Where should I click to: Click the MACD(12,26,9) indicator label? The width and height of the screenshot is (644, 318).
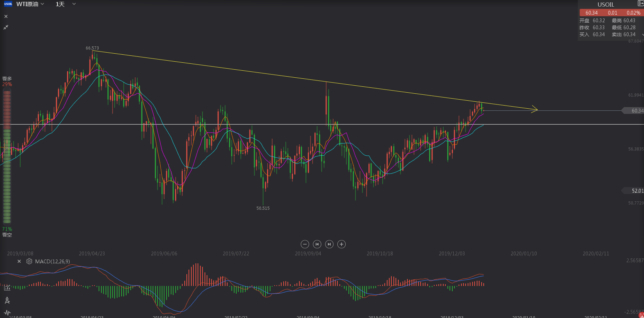(52, 262)
